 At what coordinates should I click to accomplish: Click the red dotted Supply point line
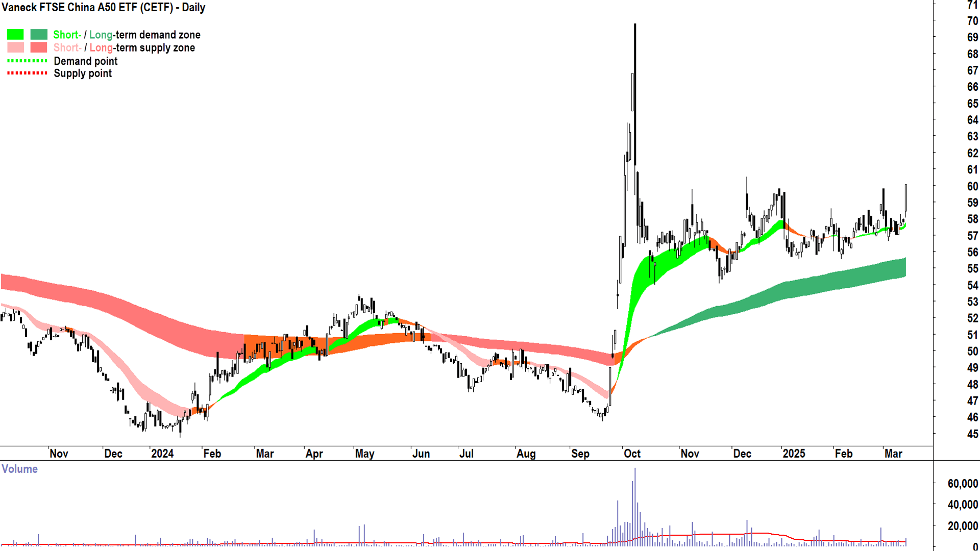point(27,73)
